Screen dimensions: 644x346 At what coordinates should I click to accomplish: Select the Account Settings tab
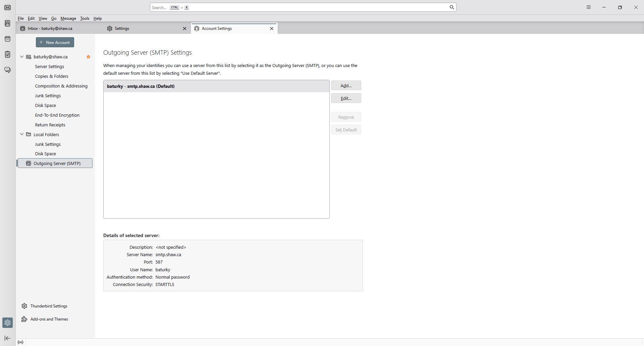click(234, 28)
